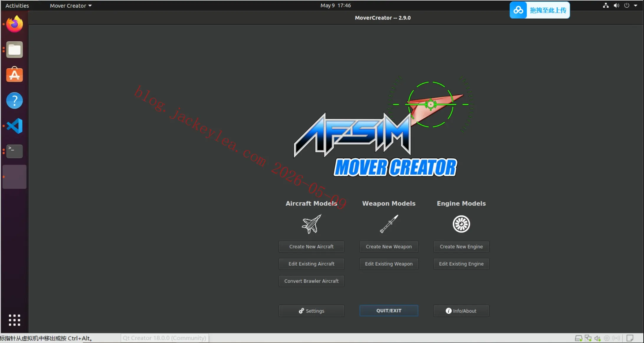644x343 pixels.
Task: Click Edit Existing Aircraft button
Action: coord(311,264)
